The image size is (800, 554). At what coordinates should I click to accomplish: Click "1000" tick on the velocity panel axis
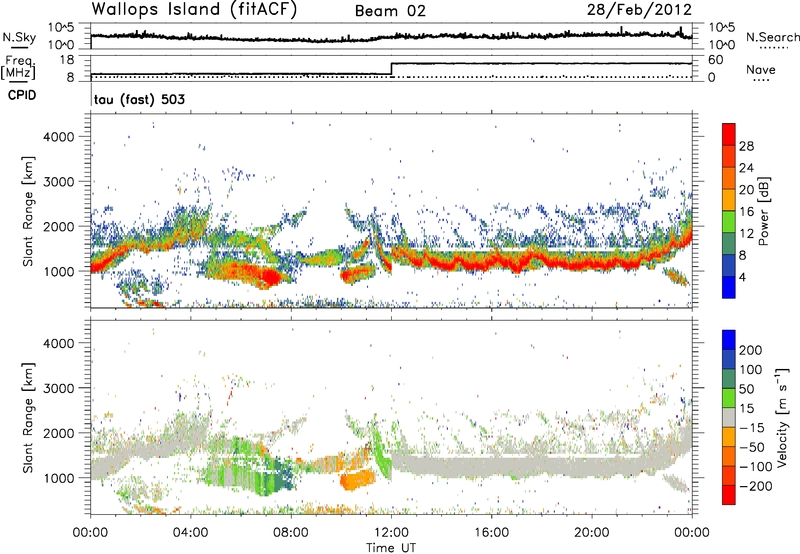tap(58, 478)
